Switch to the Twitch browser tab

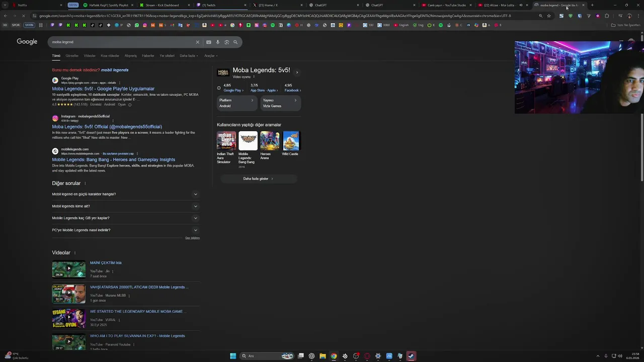click(221, 5)
